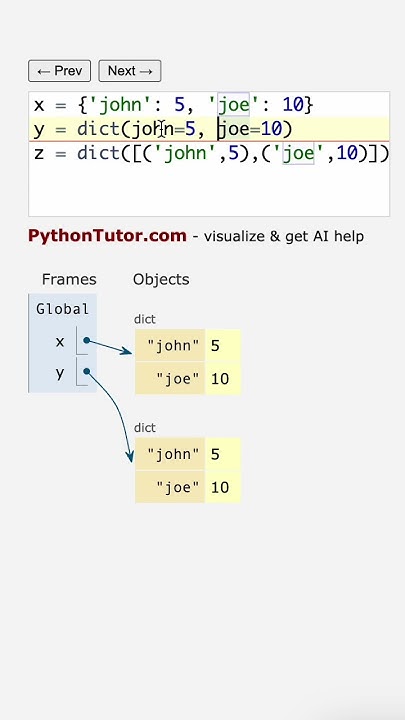Click the pointer dot next to y
The height and width of the screenshot is (720, 405).
coord(86,371)
